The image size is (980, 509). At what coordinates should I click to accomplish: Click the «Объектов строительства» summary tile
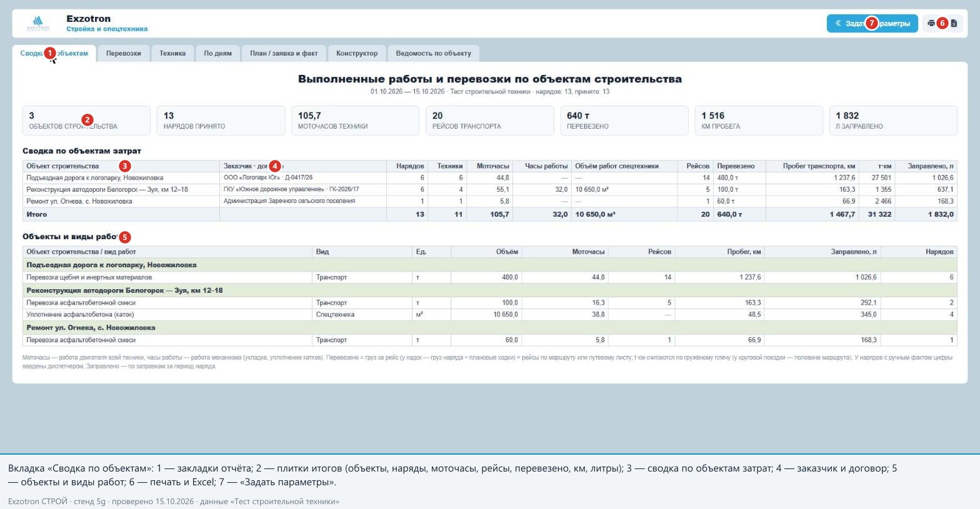(x=86, y=121)
